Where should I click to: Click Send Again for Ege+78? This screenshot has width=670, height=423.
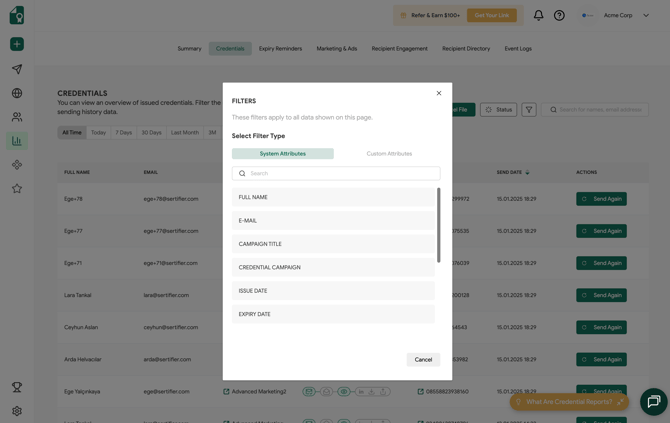click(601, 199)
